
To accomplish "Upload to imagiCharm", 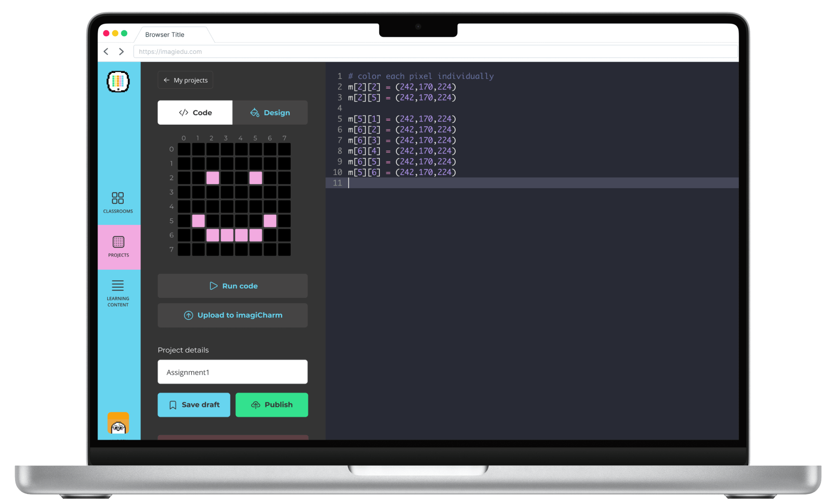I will click(x=232, y=315).
